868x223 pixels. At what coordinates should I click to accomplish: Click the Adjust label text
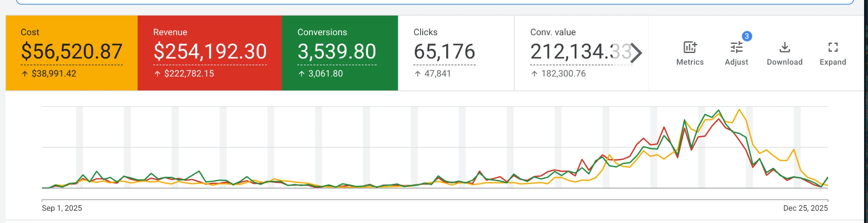point(736,62)
